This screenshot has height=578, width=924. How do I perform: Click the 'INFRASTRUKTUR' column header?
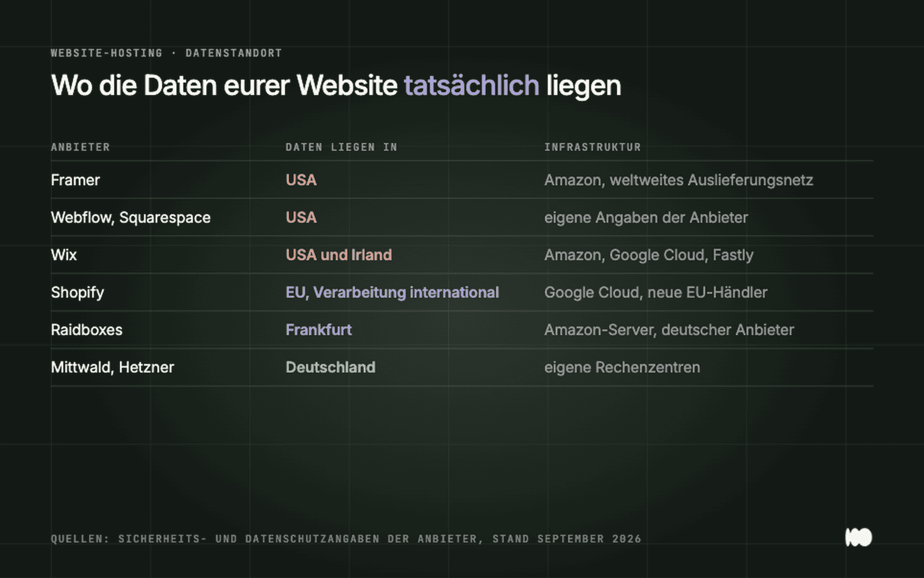tap(593, 147)
